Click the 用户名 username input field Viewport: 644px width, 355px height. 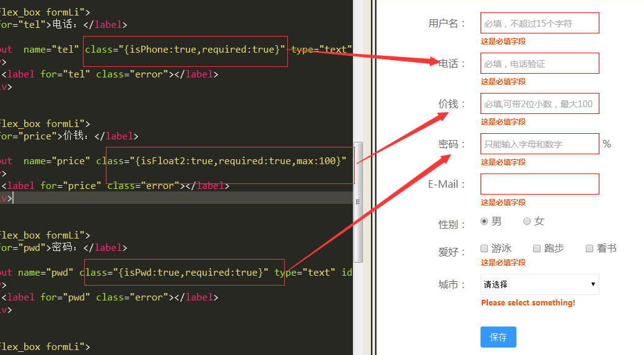[x=540, y=23]
